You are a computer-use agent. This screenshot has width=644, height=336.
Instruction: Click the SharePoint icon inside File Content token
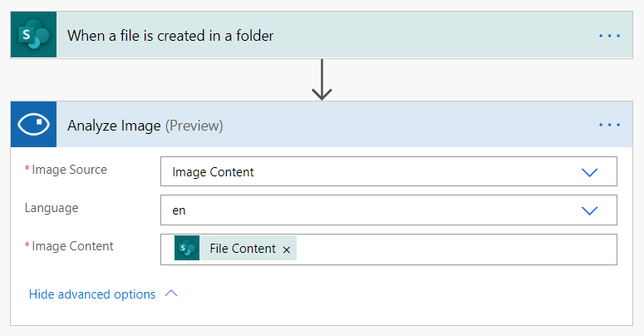tap(188, 249)
